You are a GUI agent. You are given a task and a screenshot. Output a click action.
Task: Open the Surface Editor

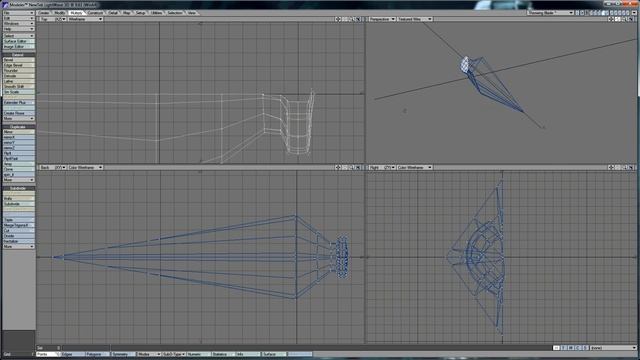click(19, 41)
